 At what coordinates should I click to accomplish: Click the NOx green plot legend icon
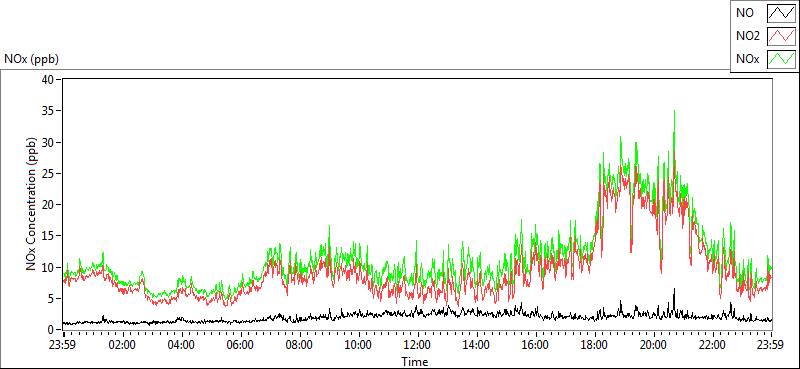[782, 59]
